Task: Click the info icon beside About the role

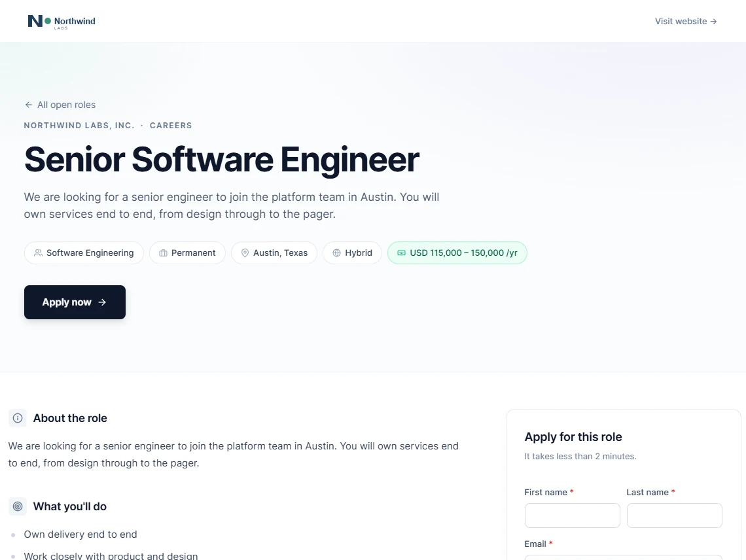Action: [x=18, y=418]
